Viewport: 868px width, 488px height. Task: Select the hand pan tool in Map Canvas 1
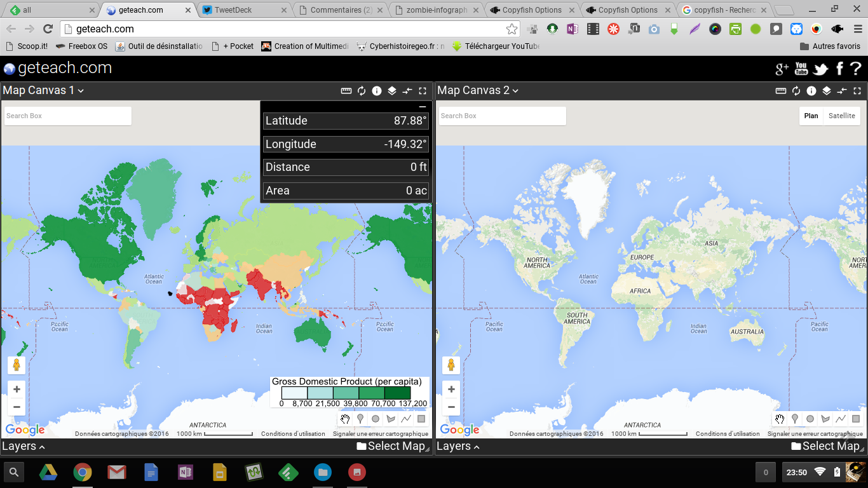click(x=345, y=419)
